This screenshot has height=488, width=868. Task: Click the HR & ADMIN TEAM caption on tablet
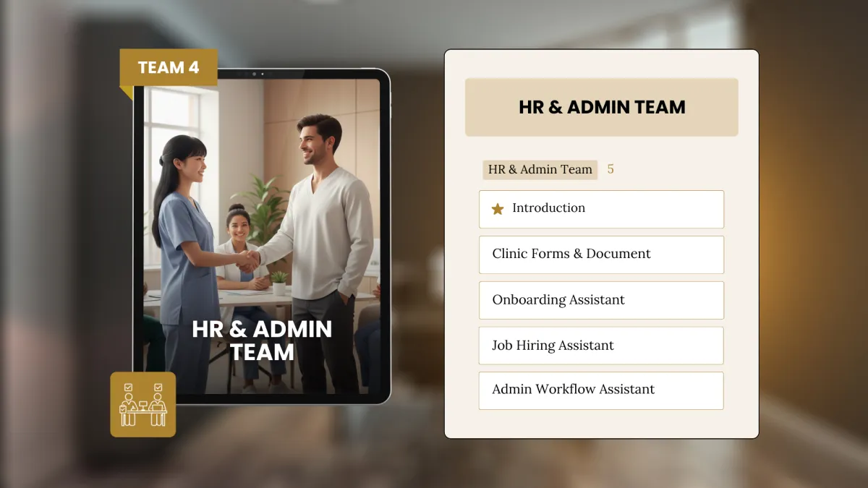pos(262,341)
